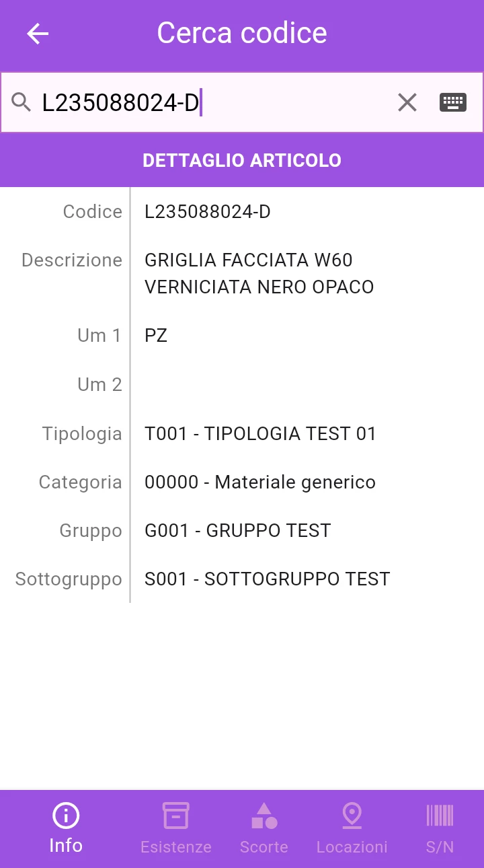
Task: Open the Esistenze archive box icon
Action: pos(176,816)
